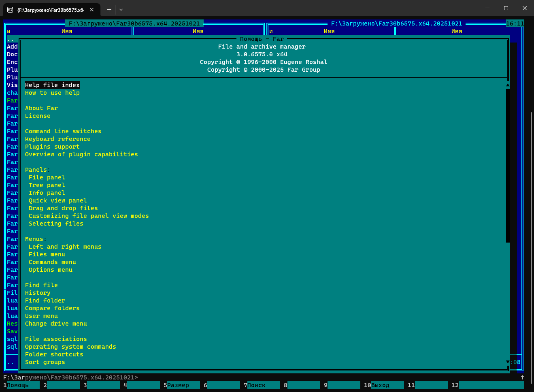Open the 'Files menu' help link

(47, 254)
